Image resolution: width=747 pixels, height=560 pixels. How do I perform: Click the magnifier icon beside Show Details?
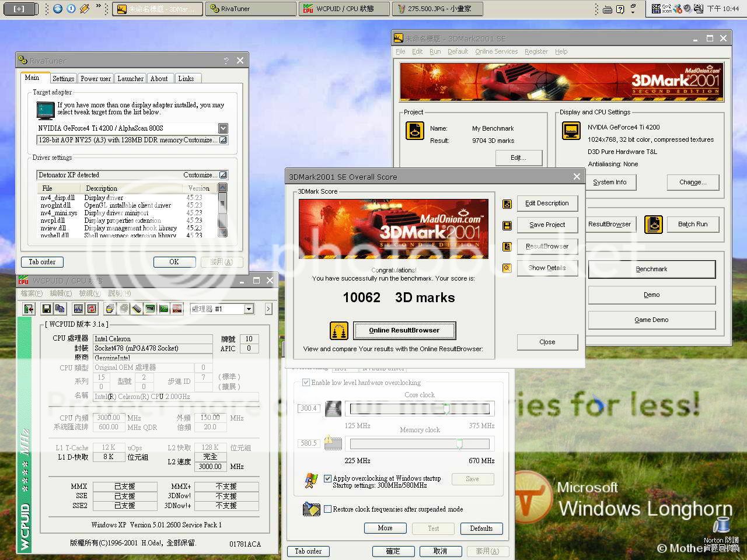pyautogui.click(x=507, y=268)
